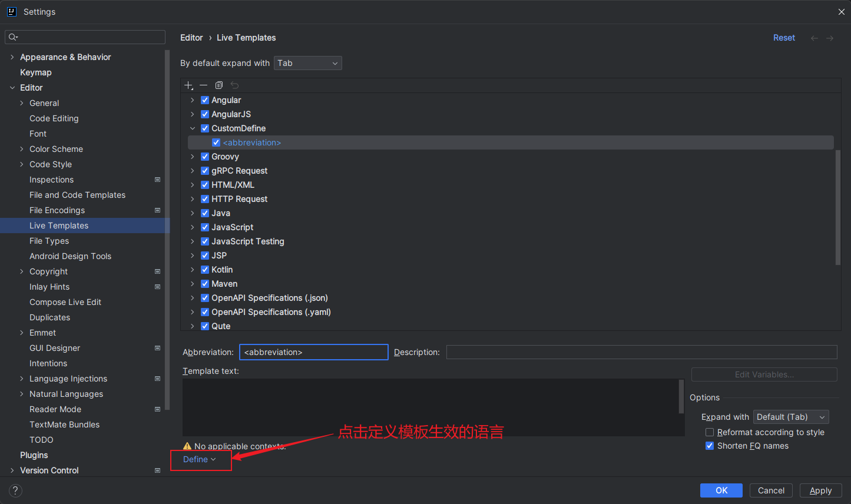Click the Reset link
This screenshot has height=504, width=851.
tap(784, 38)
